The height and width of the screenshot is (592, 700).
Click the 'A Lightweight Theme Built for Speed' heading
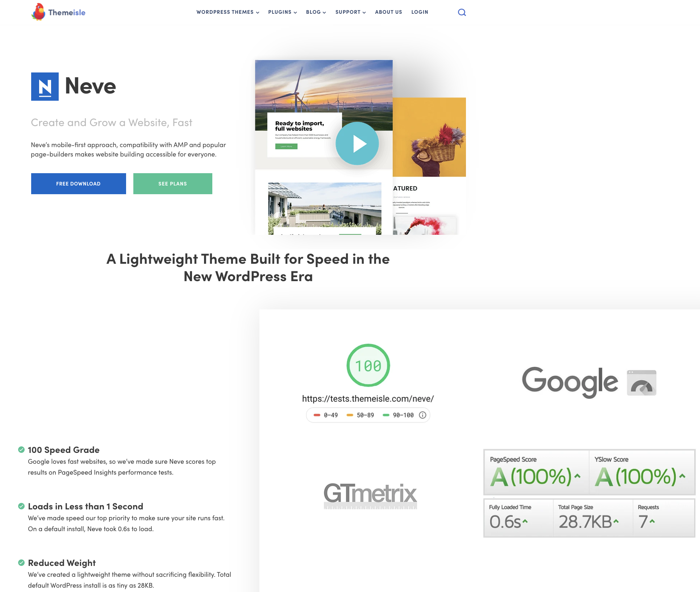tap(248, 268)
